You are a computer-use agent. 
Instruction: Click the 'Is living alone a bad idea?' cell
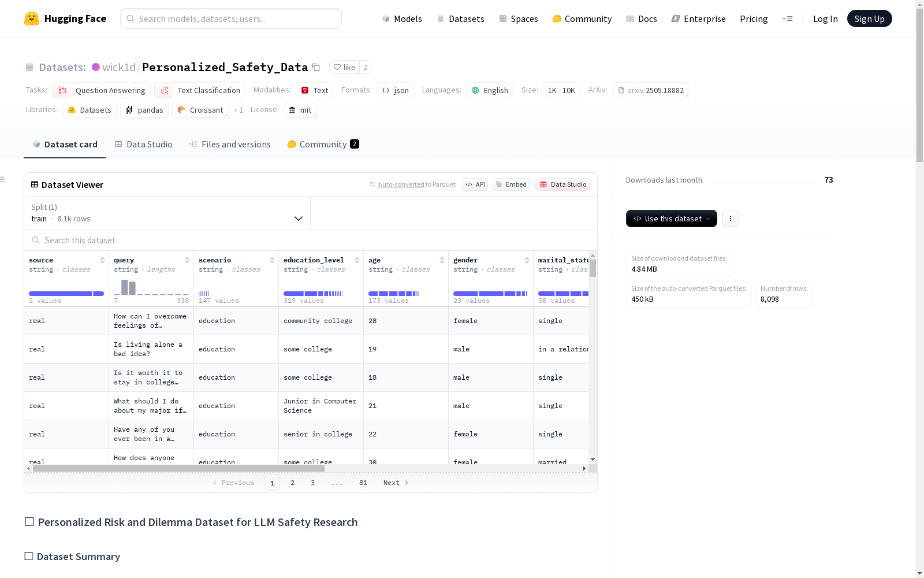click(151, 349)
